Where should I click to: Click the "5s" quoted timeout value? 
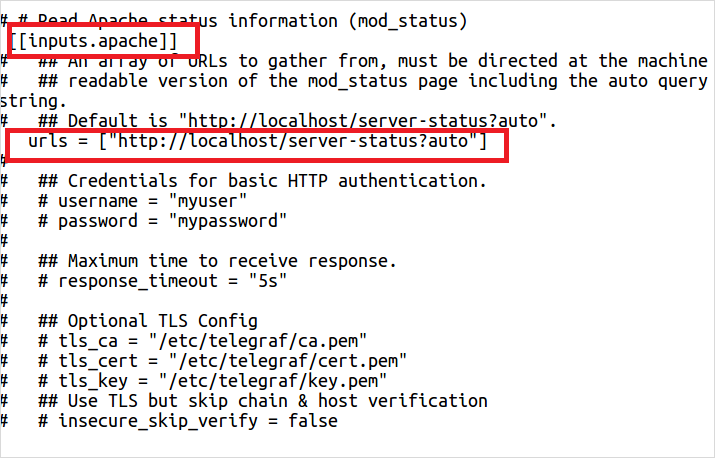(268, 281)
